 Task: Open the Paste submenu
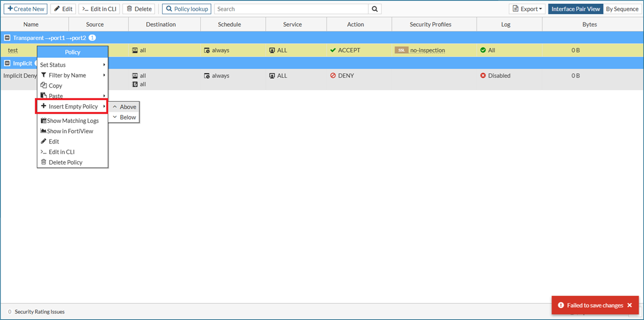tap(73, 96)
